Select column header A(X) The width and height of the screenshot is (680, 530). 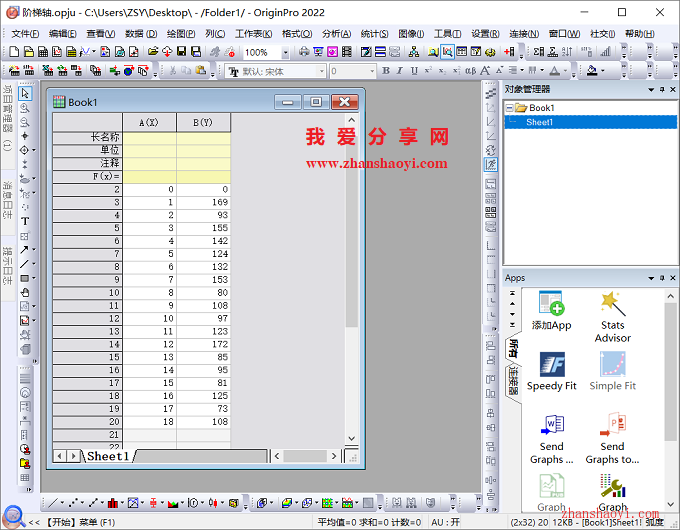pyautogui.click(x=149, y=123)
